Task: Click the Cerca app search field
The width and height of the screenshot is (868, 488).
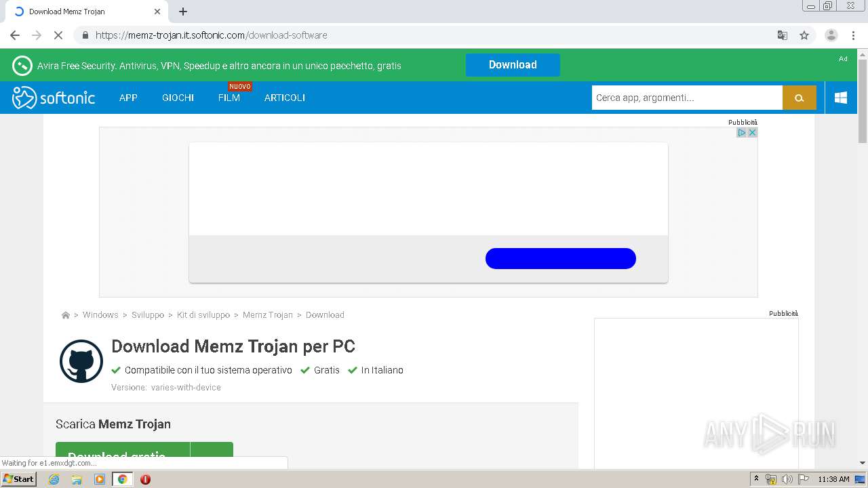Action: point(687,98)
